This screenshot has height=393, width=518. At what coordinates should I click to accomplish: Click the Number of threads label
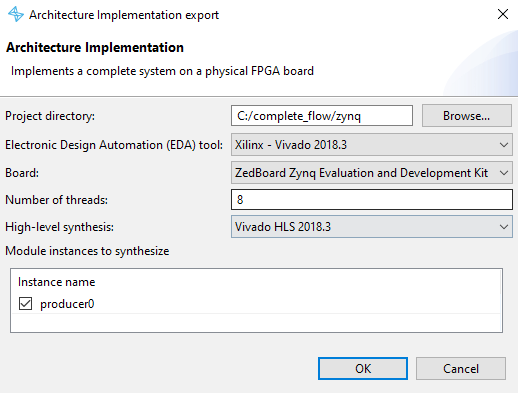(x=56, y=200)
